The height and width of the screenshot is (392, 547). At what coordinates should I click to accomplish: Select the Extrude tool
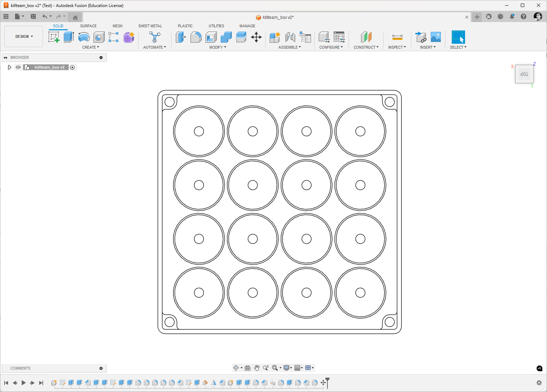tap(69, 37)
